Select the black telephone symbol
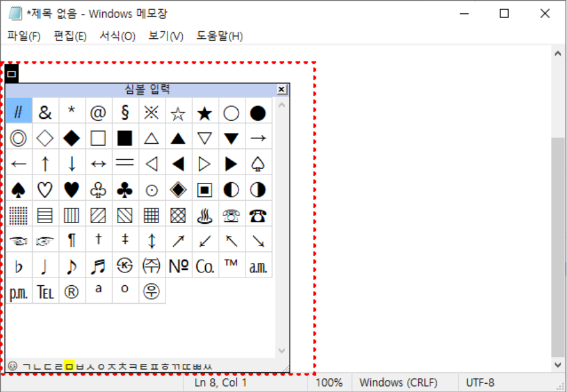Viewport: 567px width, 392px height. click(258, 216)
